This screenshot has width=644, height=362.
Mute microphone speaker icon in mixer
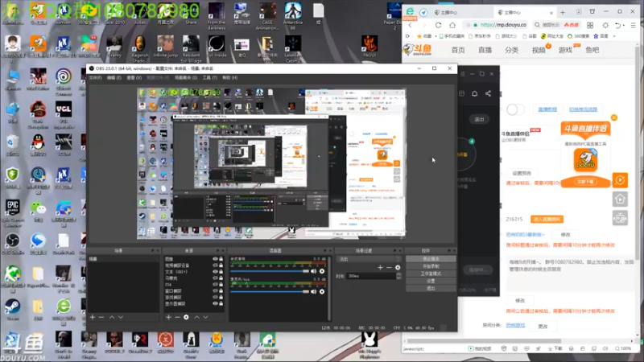tap(314, 291)
